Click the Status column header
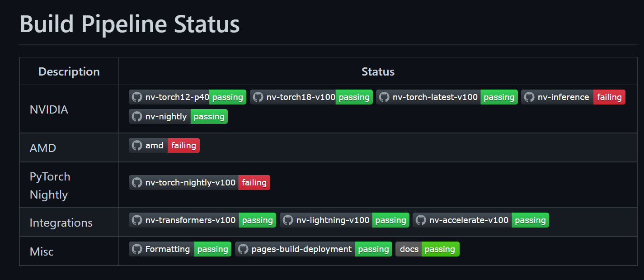Viewport: 644px width, 280px height. (378, 71)
